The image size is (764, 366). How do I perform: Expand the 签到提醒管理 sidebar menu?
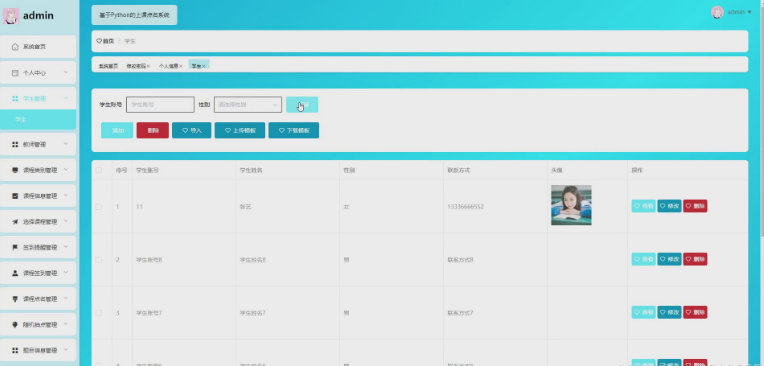pos(66,248)
